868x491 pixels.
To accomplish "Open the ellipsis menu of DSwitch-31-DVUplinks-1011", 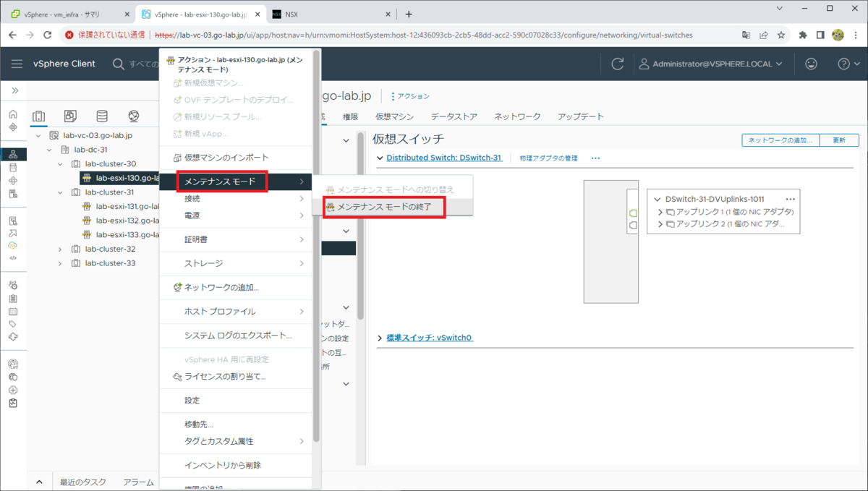I will [791, 199].
